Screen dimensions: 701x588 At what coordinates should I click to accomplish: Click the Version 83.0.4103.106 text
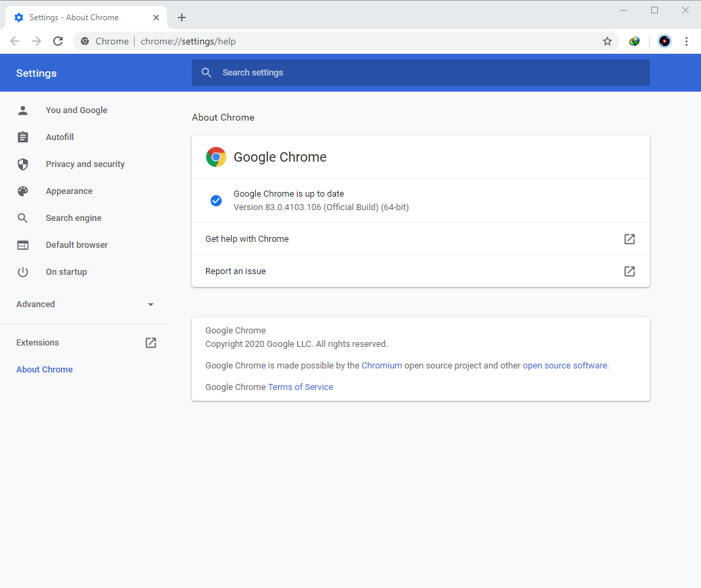[321, 207]
